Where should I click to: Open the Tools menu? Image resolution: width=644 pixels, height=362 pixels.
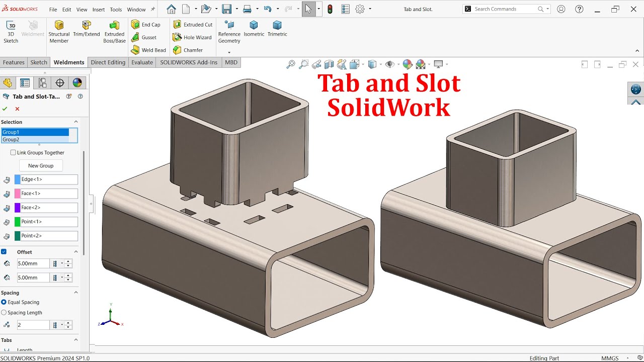[116, 10]
